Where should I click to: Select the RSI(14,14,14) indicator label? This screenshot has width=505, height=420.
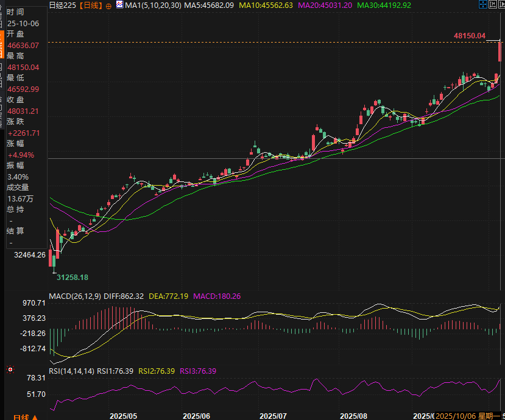[71, 371]
